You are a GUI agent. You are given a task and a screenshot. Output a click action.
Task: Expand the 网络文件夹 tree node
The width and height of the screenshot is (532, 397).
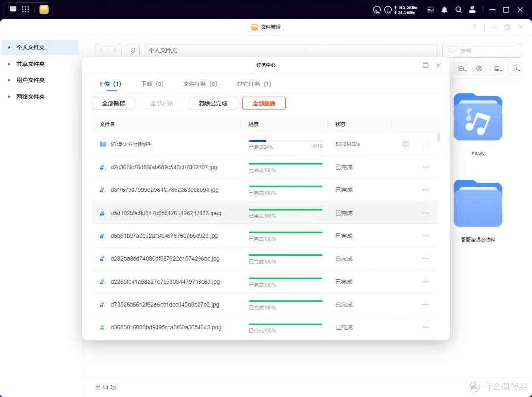[9, 97]
